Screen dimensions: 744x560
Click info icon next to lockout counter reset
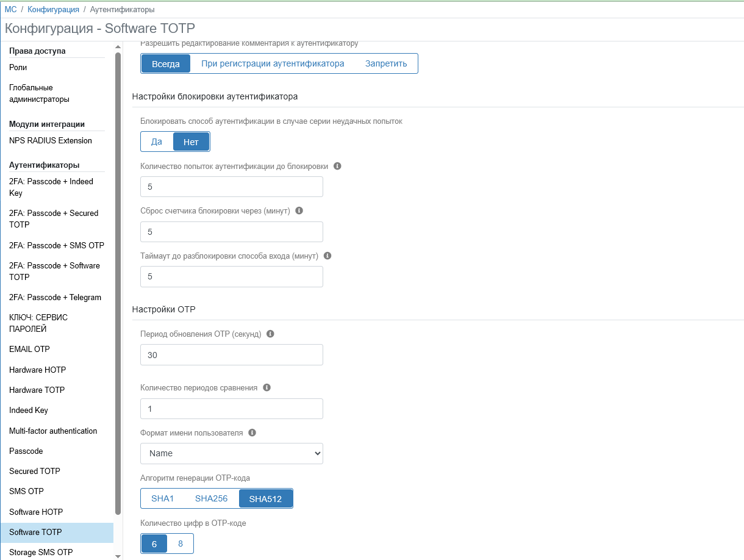(299, 210)
